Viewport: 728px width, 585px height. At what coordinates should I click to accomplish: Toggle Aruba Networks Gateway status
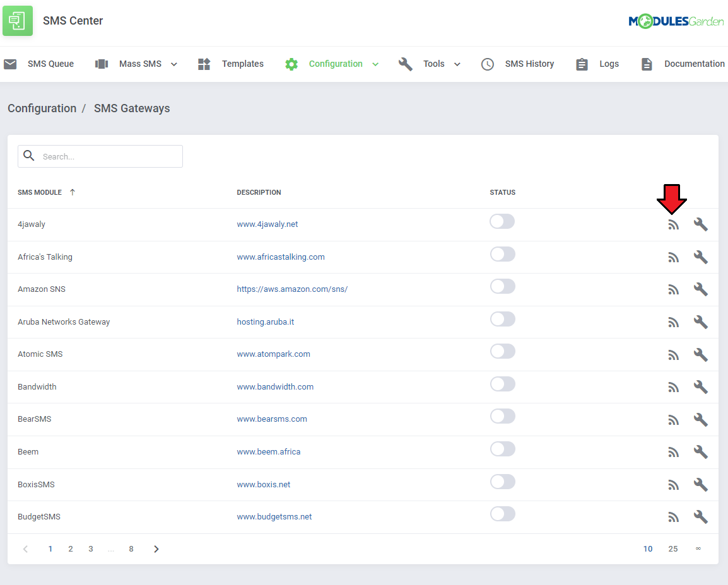click(502, 319)
